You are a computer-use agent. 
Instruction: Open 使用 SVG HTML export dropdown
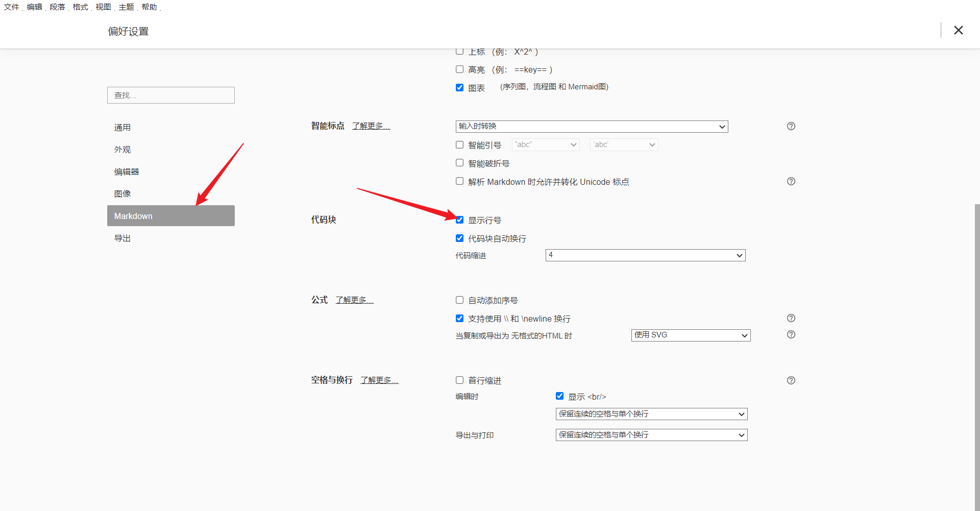pyautogui.click(x=691, y=335)
